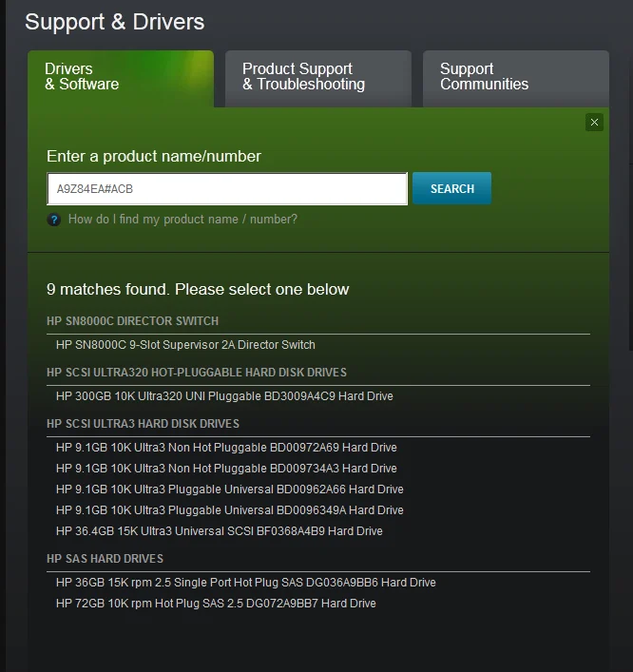Open Product Support & Troubleshooting tab
The width and height of the screenshot is (633, 672).
[x=318, y=79]
